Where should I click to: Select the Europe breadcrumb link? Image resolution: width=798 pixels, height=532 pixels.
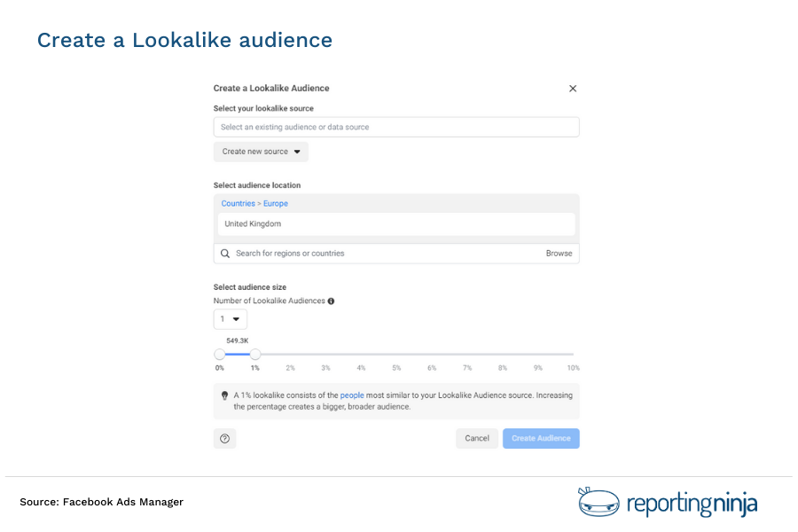(x=275, y=203)
